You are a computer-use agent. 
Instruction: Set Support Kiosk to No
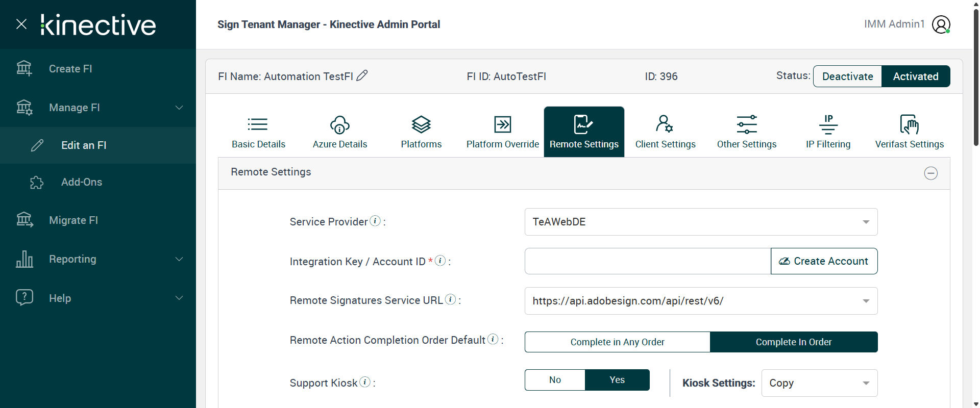pos(555,380)
